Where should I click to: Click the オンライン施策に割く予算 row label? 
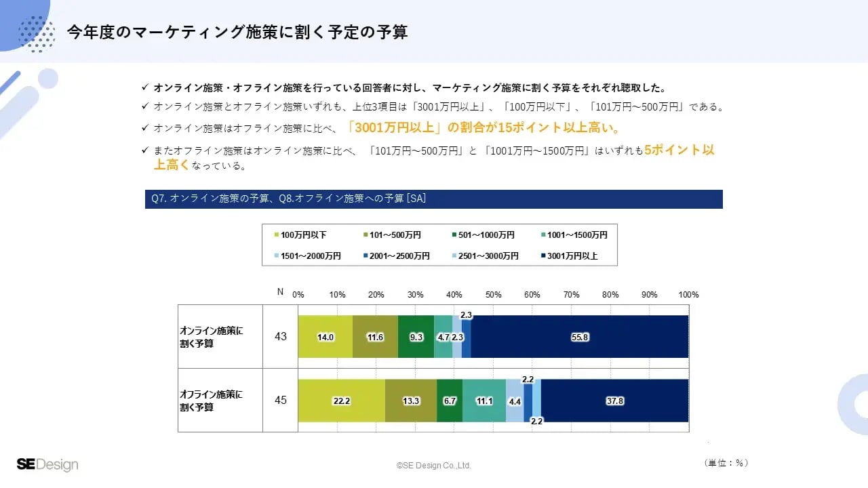coord(211,337)
